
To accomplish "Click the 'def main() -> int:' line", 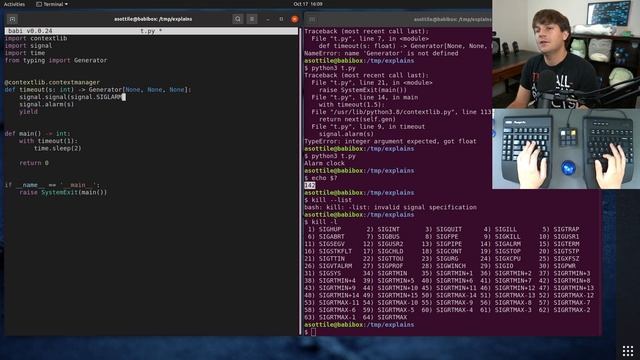I will [38, 133].
